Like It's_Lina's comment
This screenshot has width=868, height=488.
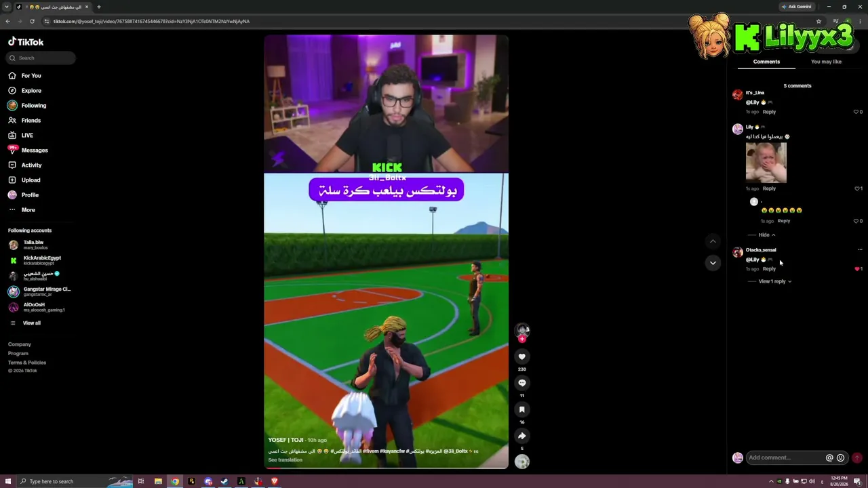pyautogui.click(x=856, y=112)
